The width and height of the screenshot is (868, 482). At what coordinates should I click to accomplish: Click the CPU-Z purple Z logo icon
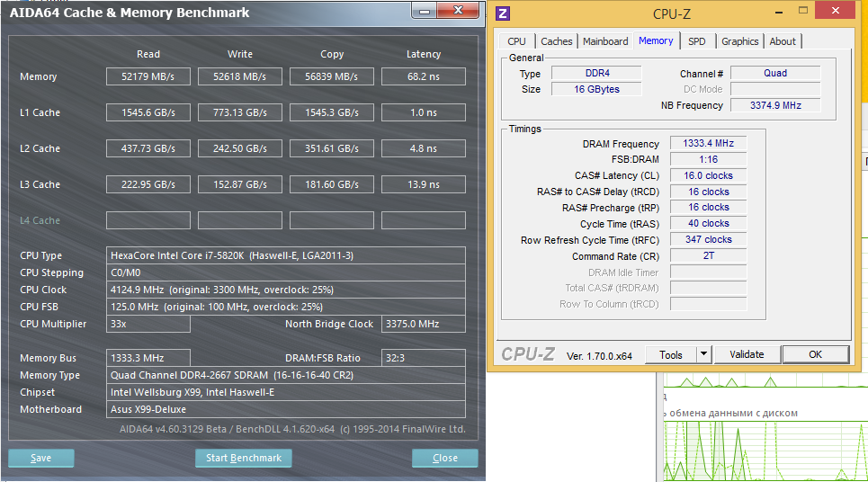click(x=503, y=13)
